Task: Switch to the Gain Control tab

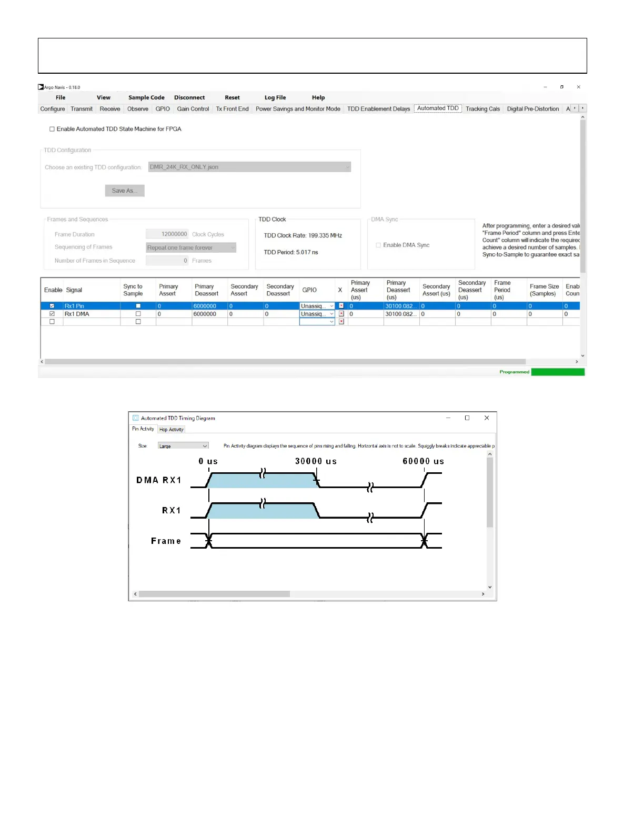Action: (193, 109)
